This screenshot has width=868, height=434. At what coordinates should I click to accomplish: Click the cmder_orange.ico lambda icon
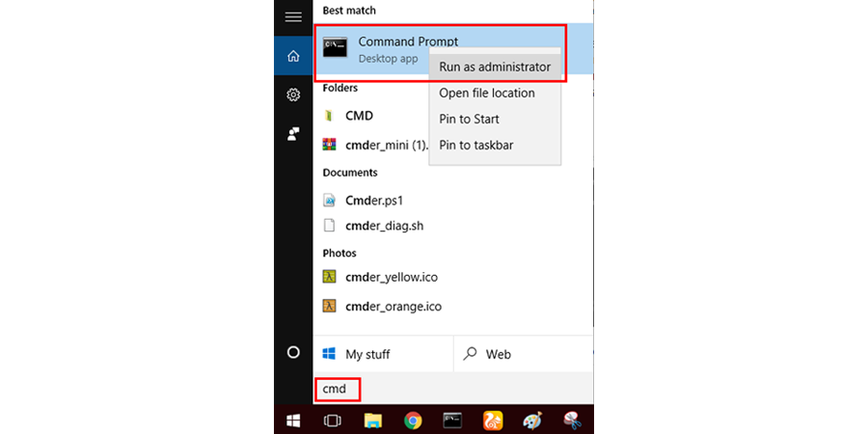click(x=330, y=306)
